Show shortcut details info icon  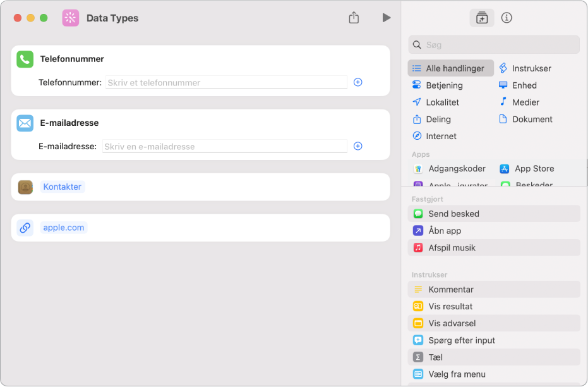(x=507, y=18)
